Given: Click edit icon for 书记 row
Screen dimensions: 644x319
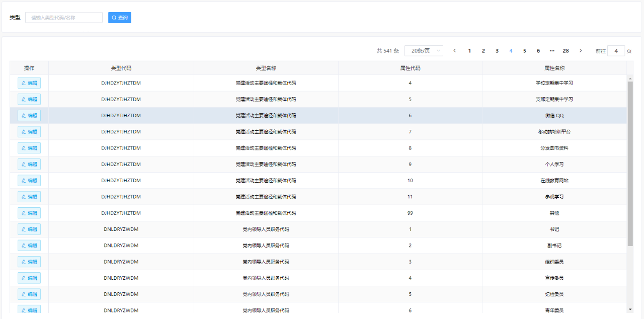Looking at the screenshot, I should pyautogui.click(x=24, y=229).
